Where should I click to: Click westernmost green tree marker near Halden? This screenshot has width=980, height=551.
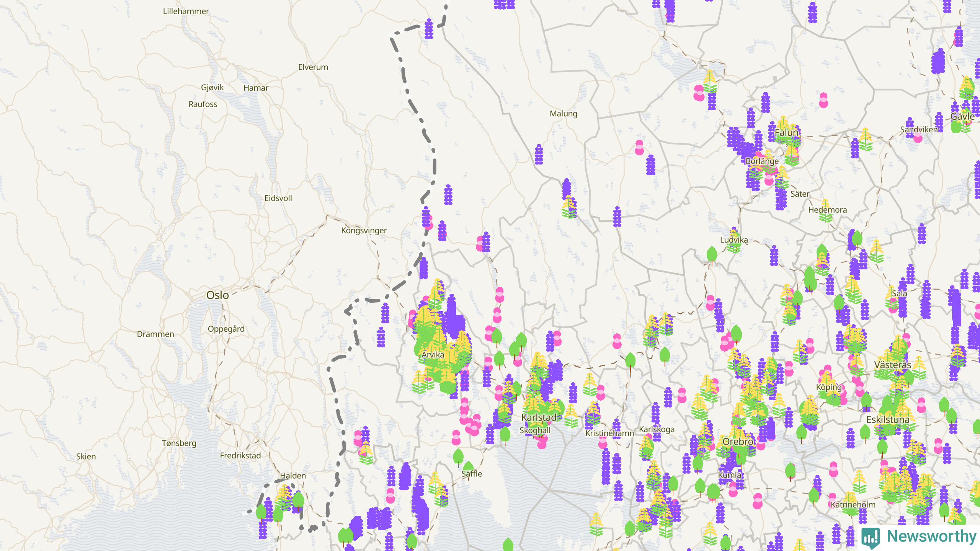(x=261, y=514)
